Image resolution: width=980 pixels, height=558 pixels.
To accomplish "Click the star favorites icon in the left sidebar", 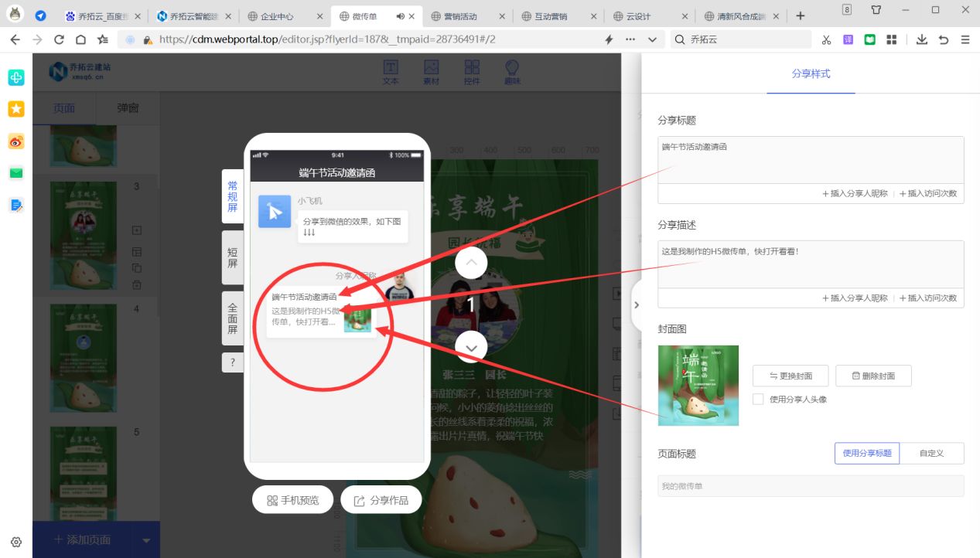I will (15, 109).
